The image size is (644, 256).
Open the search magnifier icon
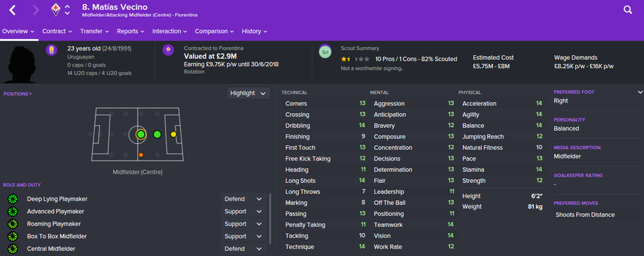pos(628,10)
